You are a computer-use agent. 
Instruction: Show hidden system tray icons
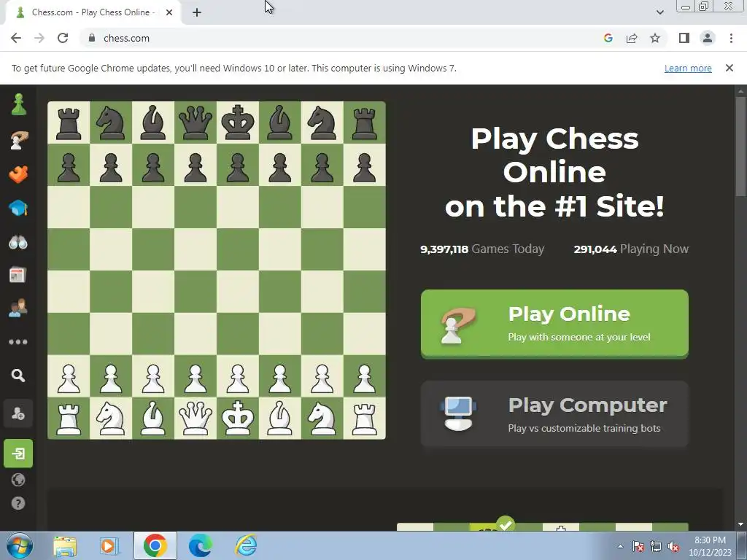pyautogui.click(x=620, y=546)
